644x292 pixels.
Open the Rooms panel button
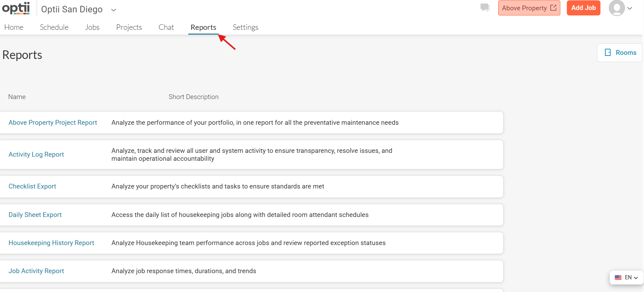coord(620,53)
